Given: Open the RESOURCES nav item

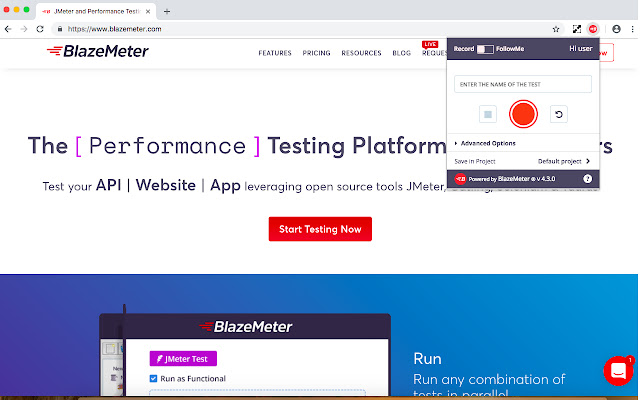Looking at the screenshot, I should [x=361, y=53].
